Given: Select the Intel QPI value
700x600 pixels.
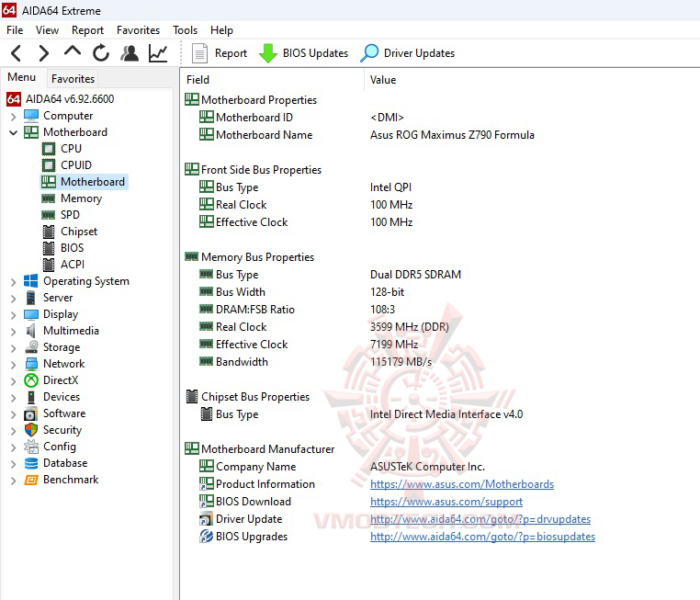Looking at the screenshot, I should pos(390,187).
